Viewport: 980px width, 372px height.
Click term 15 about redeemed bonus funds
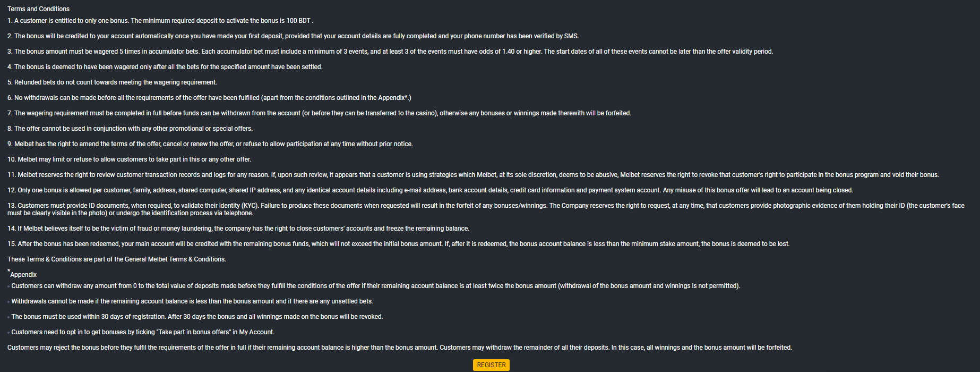coord(399,244)
